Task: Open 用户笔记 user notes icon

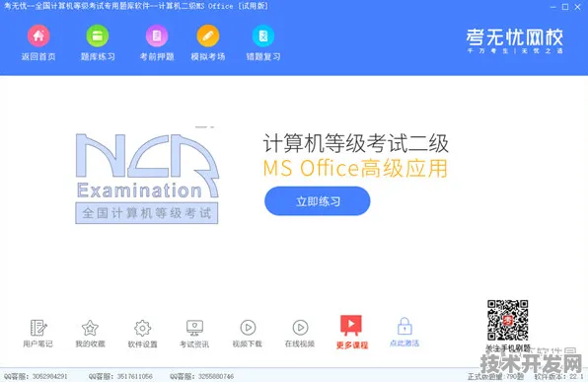Action: 37,328
